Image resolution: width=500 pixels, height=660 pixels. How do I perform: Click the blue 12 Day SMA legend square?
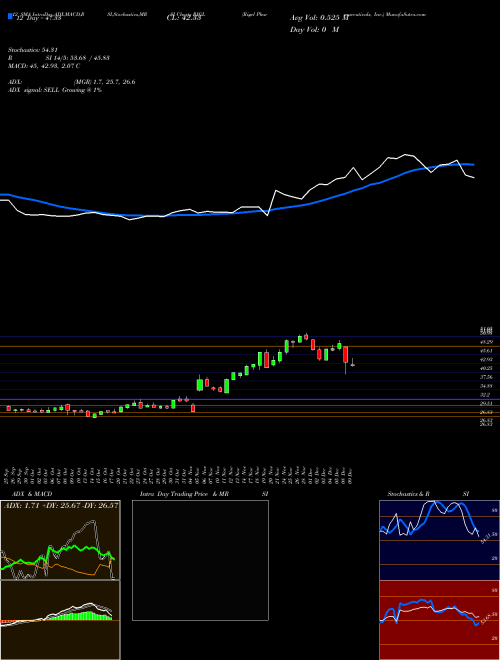[x=10, y=16]
